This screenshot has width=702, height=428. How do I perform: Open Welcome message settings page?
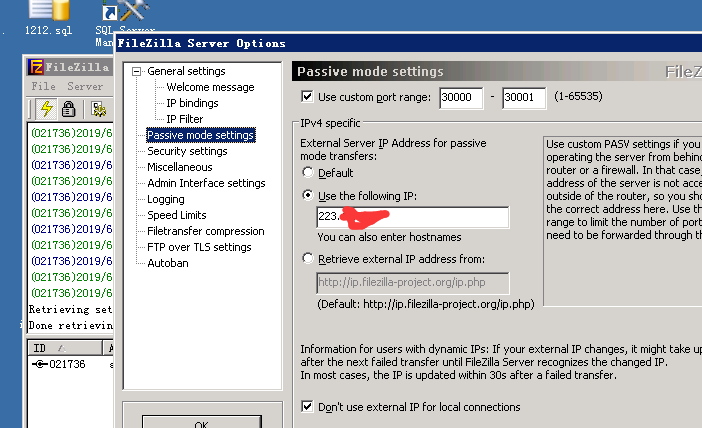pos(210,87)
